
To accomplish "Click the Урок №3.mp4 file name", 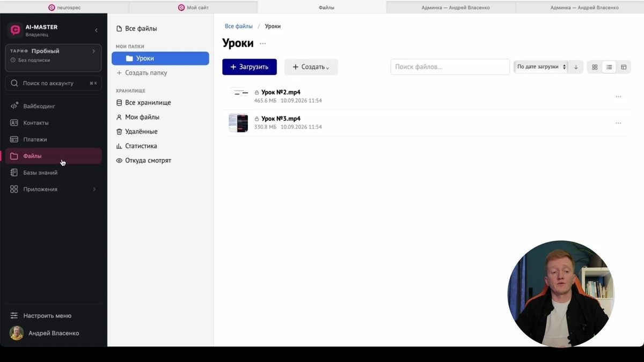I will click(281, 119).
